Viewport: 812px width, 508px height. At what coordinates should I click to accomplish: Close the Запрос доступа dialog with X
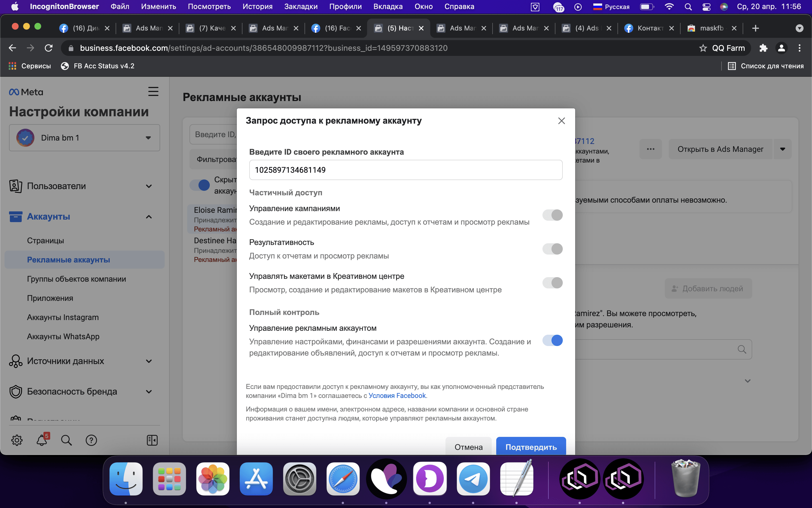click(561, 121)
